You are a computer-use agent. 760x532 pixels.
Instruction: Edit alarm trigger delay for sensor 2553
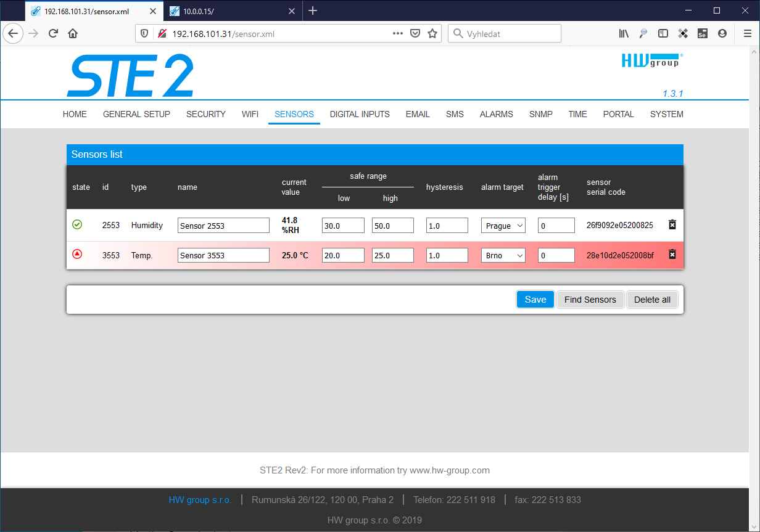[556, 226]
